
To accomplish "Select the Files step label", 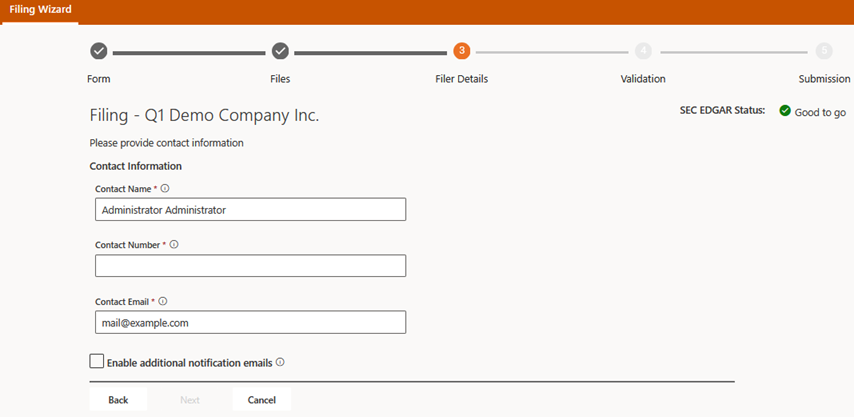I will 280,79.
